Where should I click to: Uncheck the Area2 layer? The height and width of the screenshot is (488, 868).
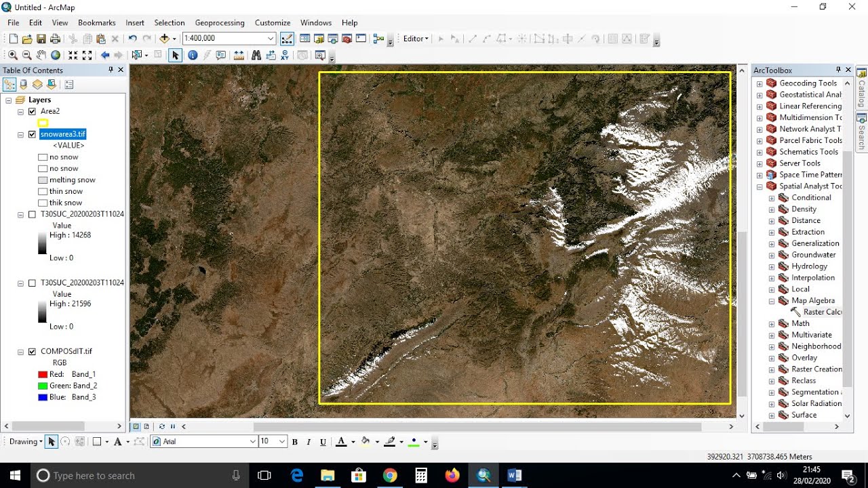32,111
